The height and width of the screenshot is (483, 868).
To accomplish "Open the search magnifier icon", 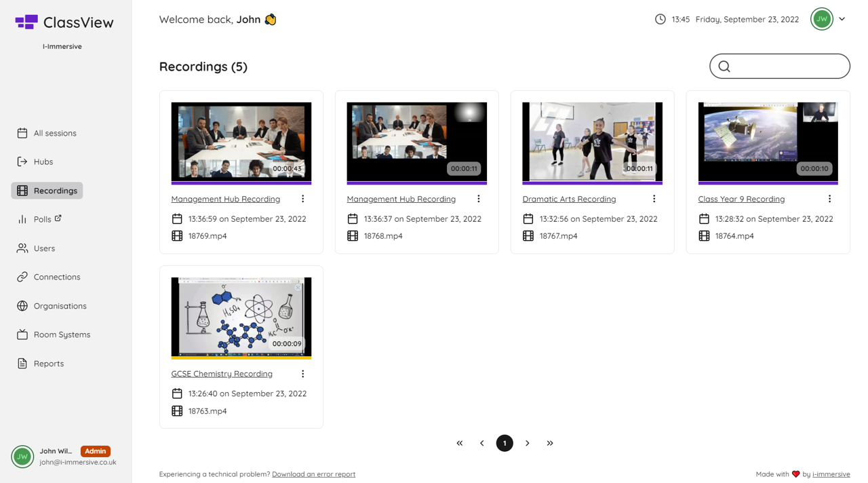I will point(724,66).
